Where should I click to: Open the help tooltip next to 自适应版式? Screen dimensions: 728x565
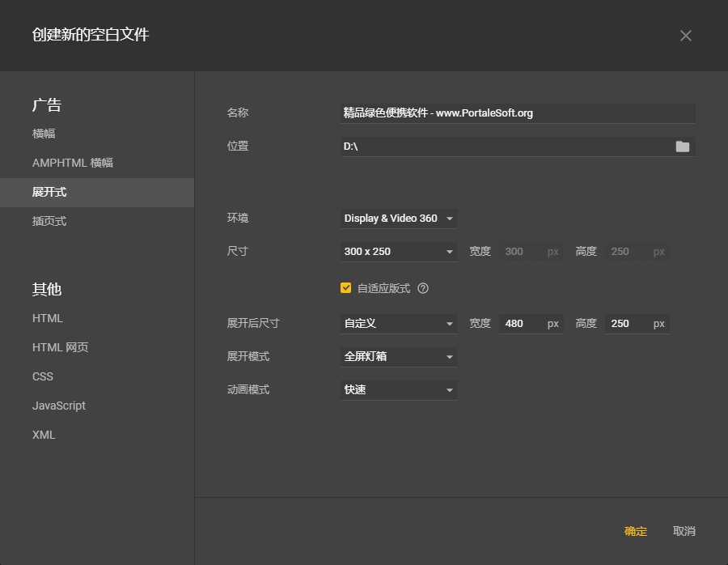pos(422,287)
